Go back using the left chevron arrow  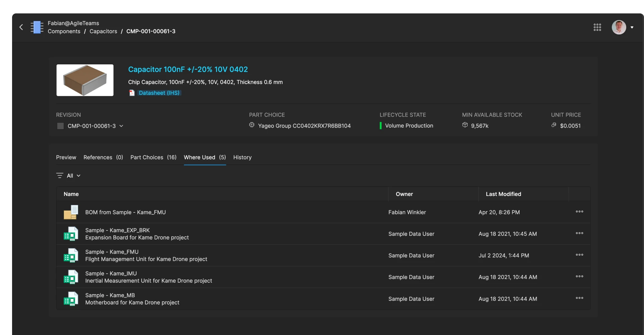pyautogui.click(x=21, y=27)
